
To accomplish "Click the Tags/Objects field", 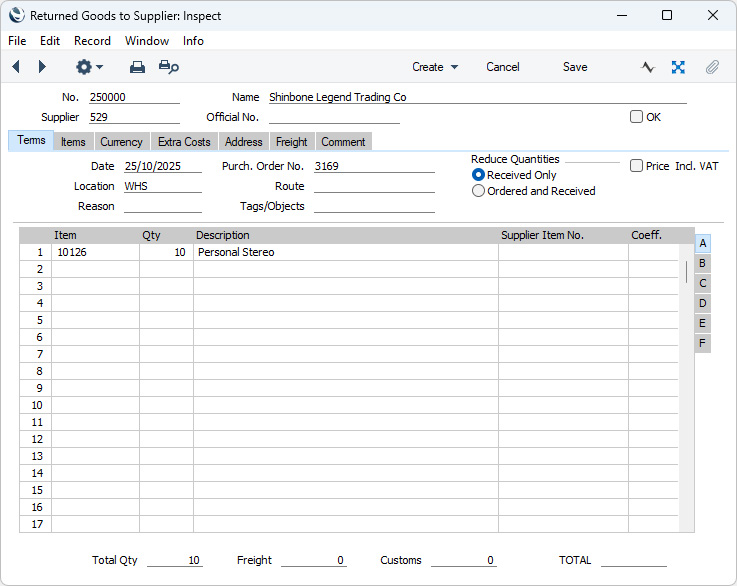I will [374, 206].
